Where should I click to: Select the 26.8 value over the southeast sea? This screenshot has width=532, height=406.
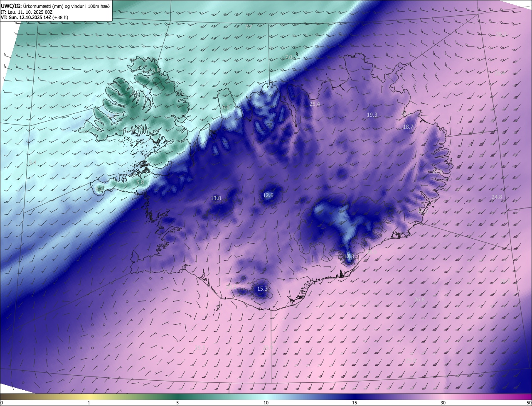click(x=420, y=300)
